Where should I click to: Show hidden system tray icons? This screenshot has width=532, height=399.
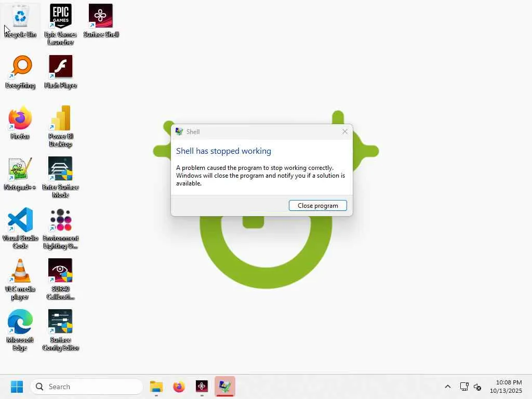pos(447,387)
